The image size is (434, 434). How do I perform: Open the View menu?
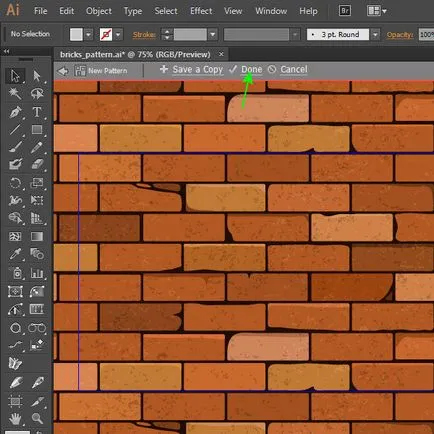click(x=233, y=11)
